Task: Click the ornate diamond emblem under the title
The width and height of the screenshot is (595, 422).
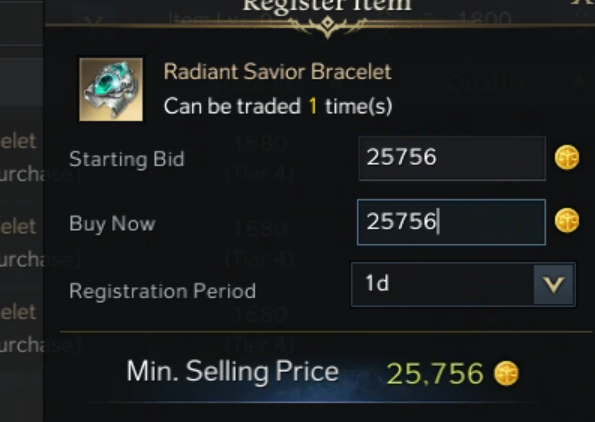Action: (327, 25)
